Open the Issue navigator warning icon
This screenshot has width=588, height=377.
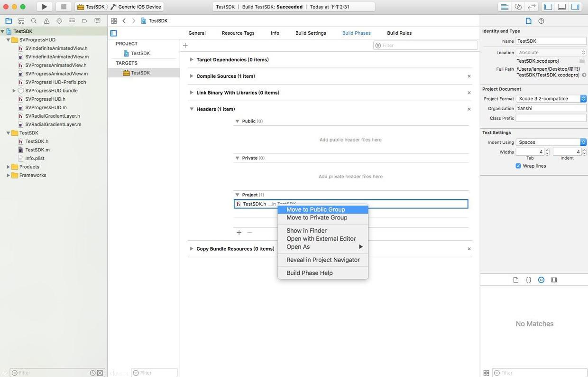click(x=46, y=21)
